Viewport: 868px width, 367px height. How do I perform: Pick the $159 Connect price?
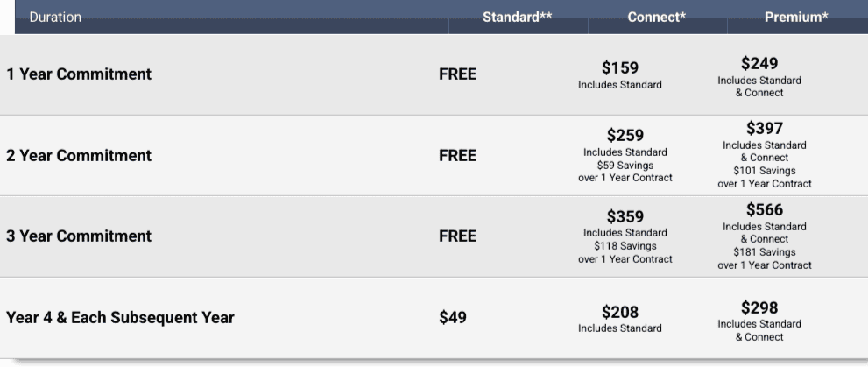620,67
